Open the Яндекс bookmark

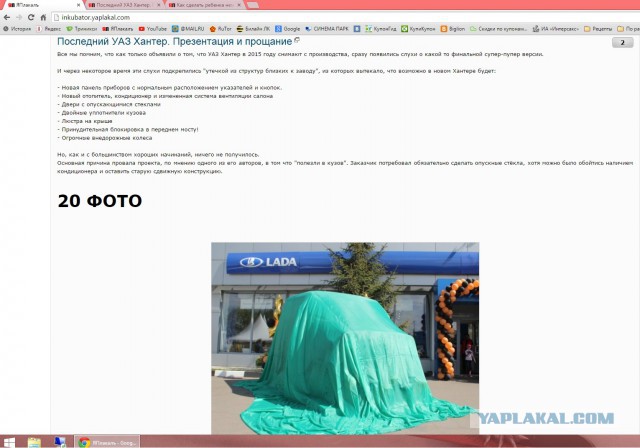point(49,29)
